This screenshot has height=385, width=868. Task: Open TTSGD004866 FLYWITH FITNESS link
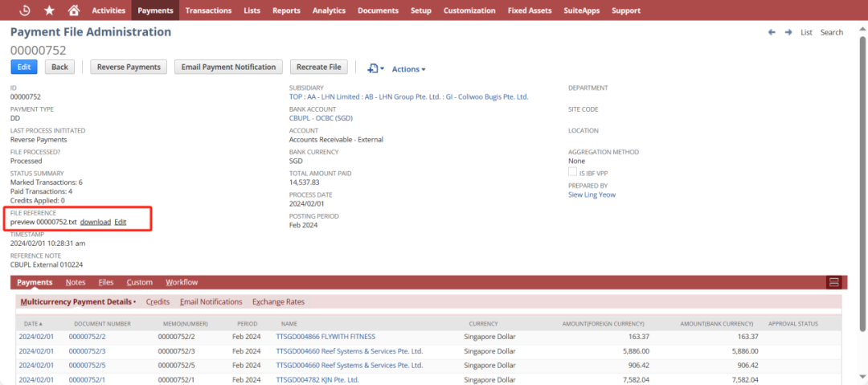(x=325, y=337)
